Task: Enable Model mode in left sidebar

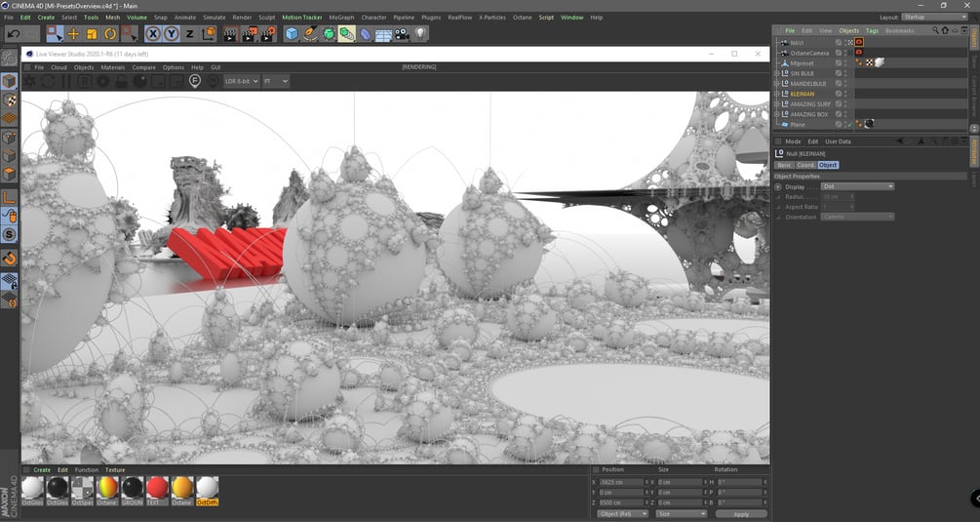Action: click(x=9, y=81)
